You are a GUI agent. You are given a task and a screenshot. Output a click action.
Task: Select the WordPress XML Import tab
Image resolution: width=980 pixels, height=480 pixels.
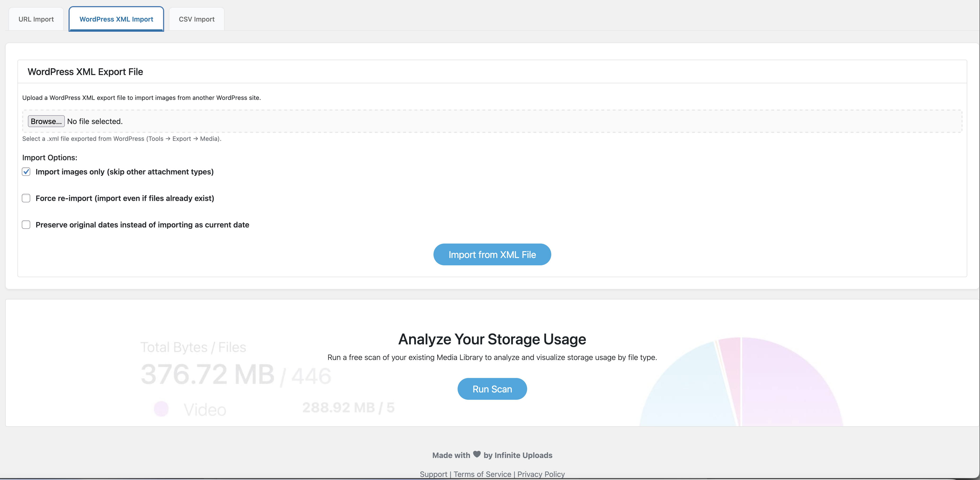click(116, 19)
